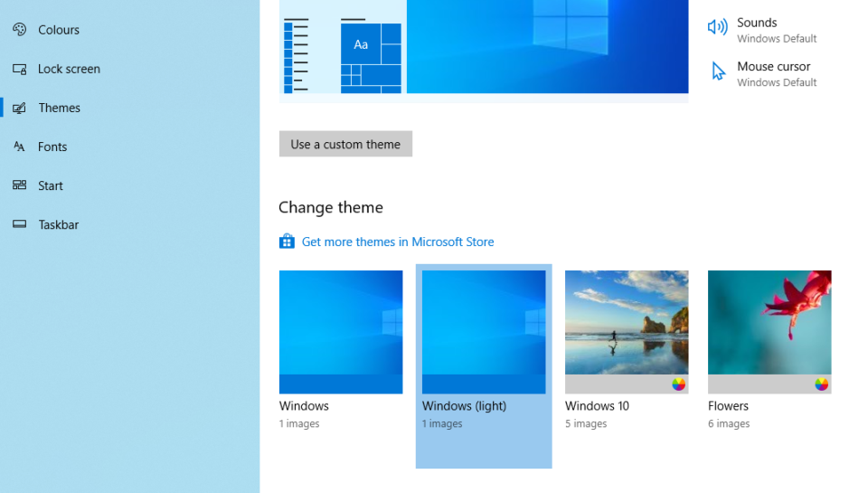Open the Start settings page
Viewport: 868px width, 493px height.
coord(129,185)
